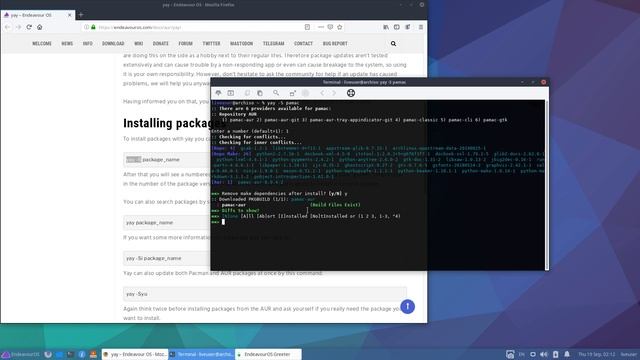The width and height of the screenshot is (640, 360).
Task: Click the keyboard layout indicator
Action: tap(522, 354)
